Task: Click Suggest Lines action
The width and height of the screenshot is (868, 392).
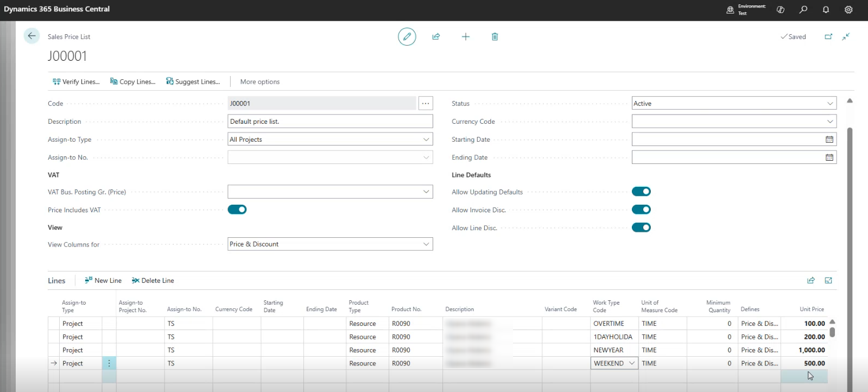Action: click(x=193, y=81)
